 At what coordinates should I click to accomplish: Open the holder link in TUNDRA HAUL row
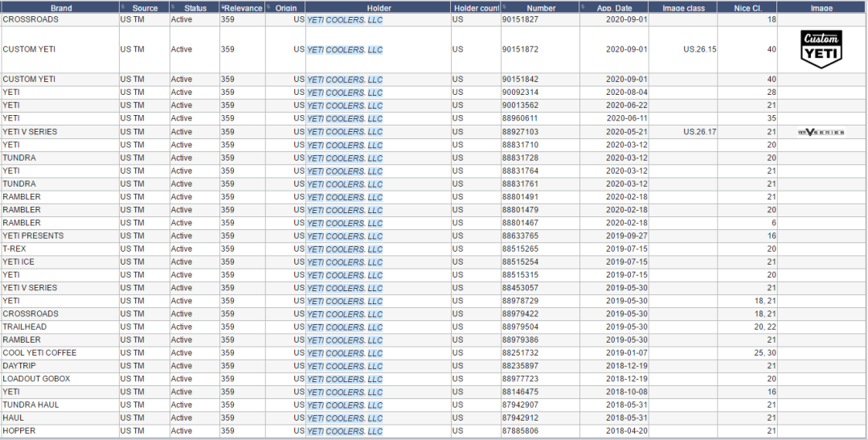tap(345, 405)
